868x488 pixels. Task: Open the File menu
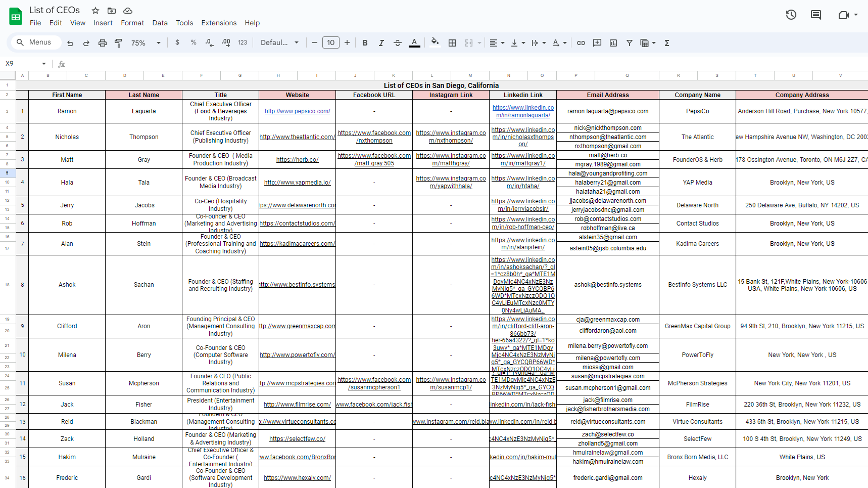click(35, 23)
